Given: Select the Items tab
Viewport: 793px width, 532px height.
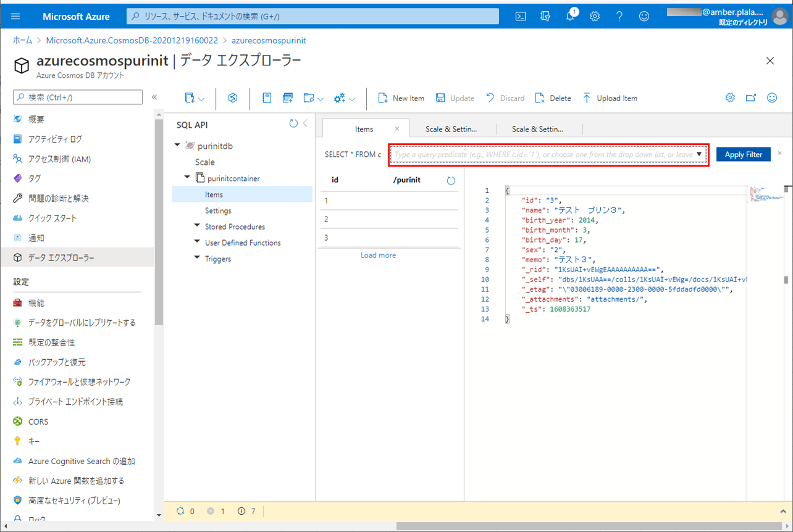Looking at the screenshot, I should 364,129.
